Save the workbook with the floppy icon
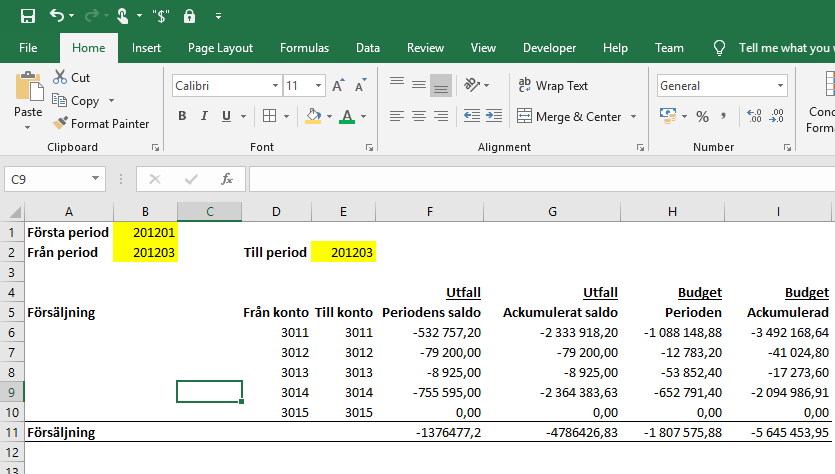Screen dimensions: 835x474 point(28,16)
